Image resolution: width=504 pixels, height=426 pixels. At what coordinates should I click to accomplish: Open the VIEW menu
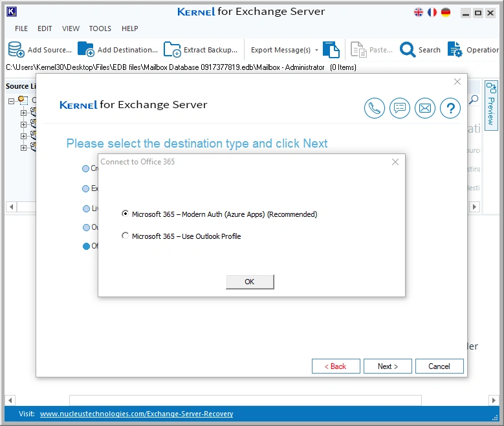[71, 28]
